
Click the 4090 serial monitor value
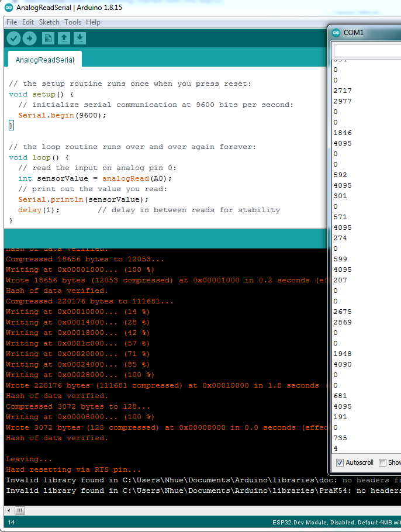click(343, 364)
